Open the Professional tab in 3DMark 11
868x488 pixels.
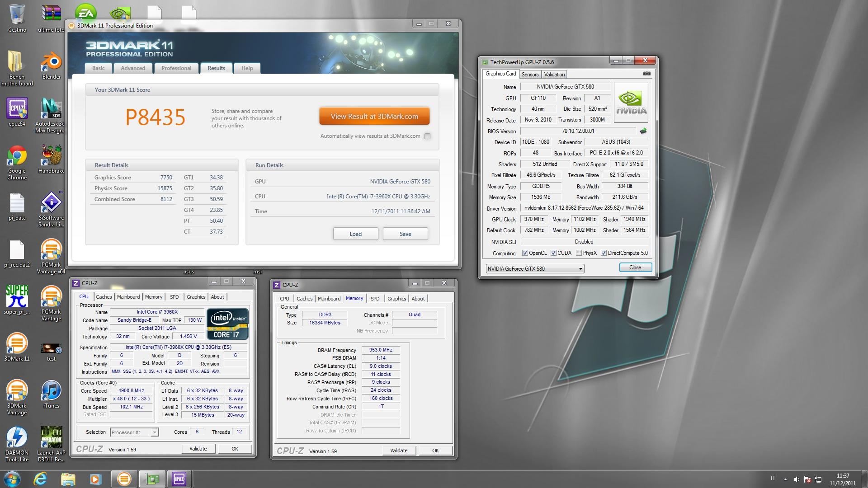[176, 68]
